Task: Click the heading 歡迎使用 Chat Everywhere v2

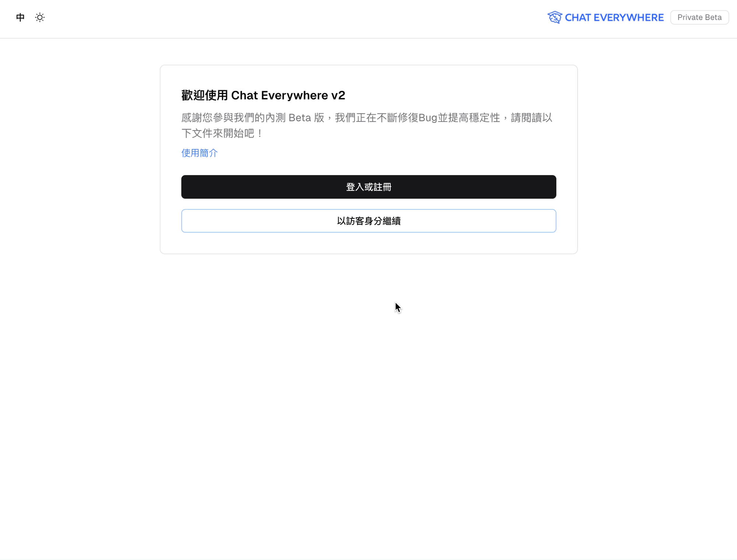Action: tap(263, 95)
